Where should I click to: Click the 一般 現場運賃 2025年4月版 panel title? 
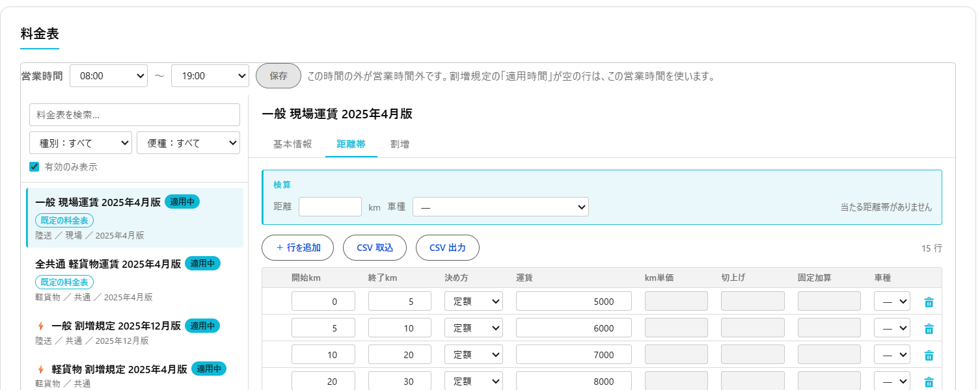(x=337, y=114)
